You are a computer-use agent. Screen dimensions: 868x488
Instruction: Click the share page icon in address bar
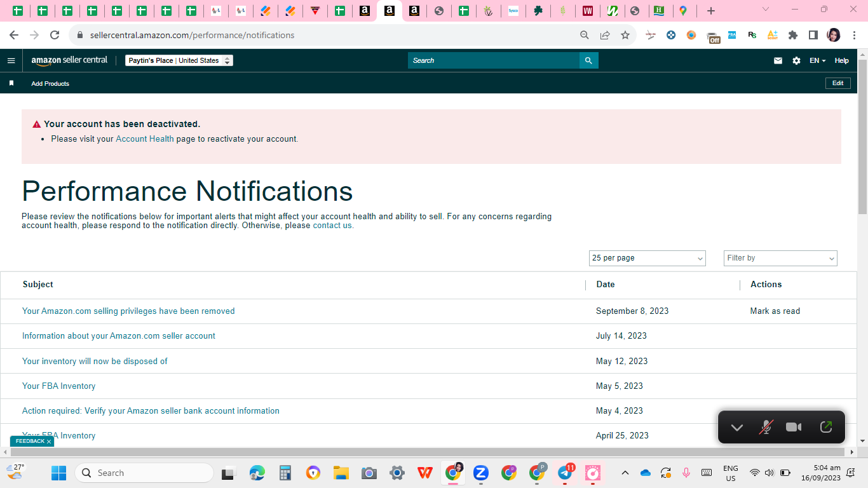click(x=605, y=35)
